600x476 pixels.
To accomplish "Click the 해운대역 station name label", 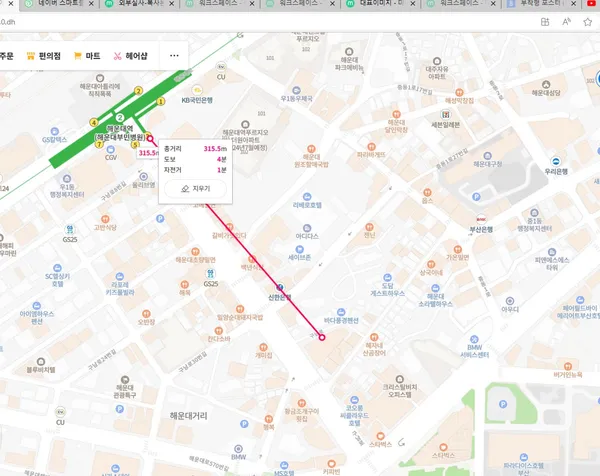I will click(120, 129).
